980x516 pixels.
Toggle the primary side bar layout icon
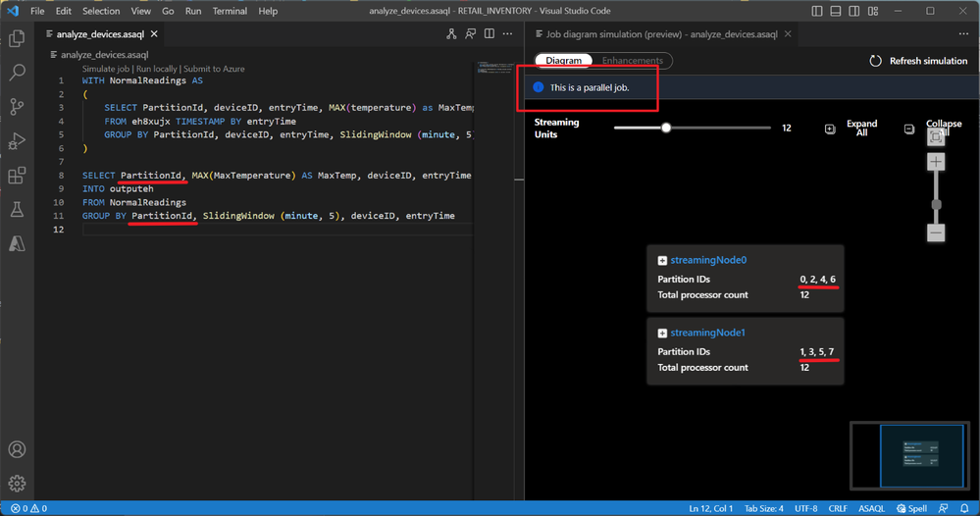[x=817, y=11]
